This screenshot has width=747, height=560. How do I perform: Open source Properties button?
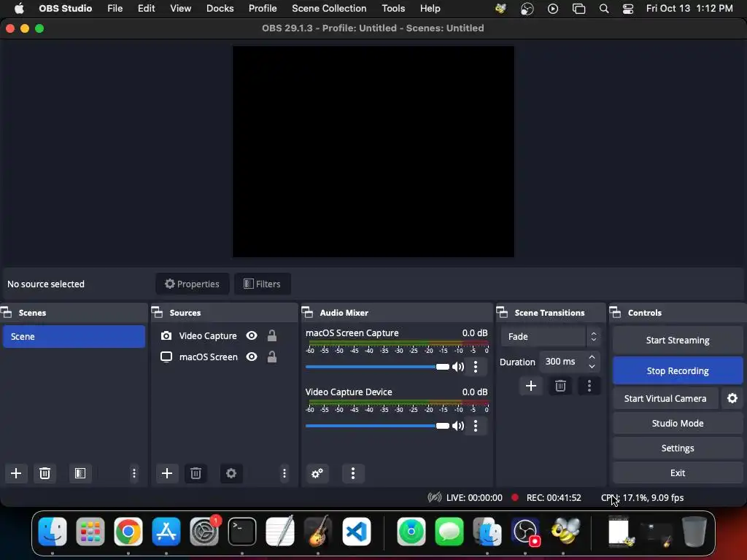point(193,284)
